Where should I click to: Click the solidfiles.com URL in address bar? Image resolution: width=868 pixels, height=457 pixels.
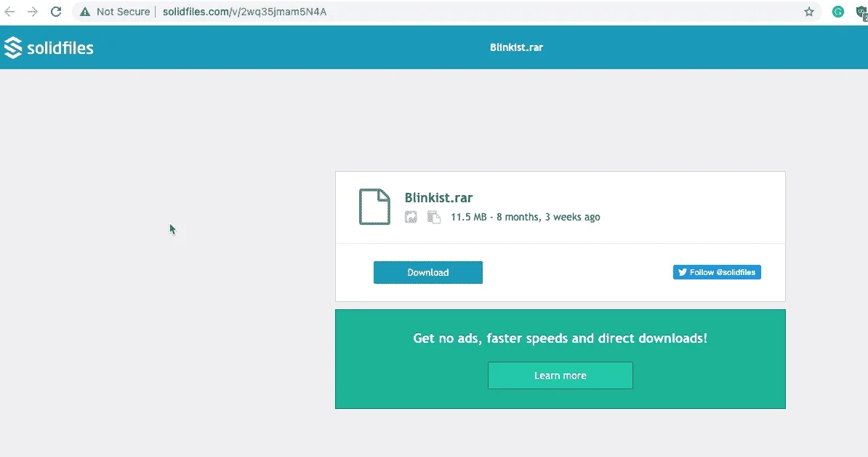tap(245, 12)
